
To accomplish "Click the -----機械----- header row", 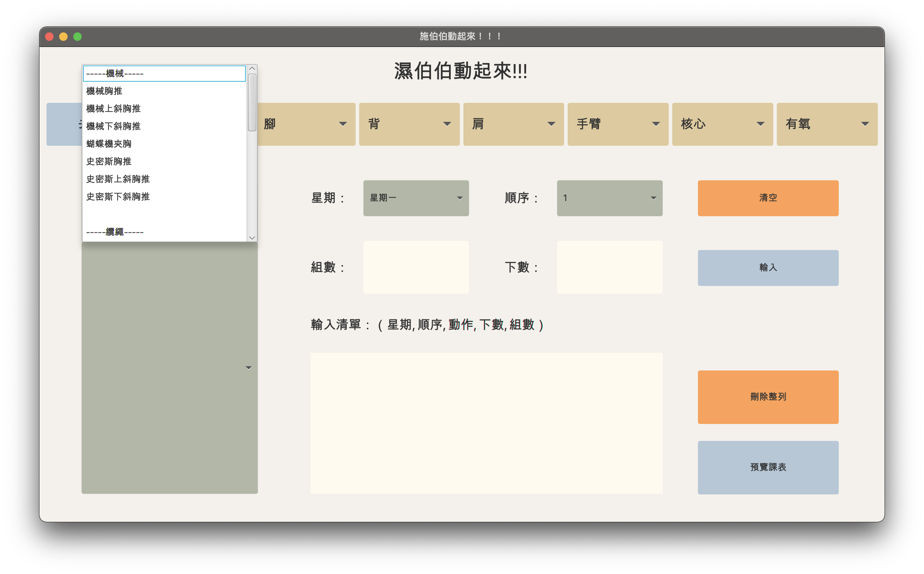I will pos(164,74).
